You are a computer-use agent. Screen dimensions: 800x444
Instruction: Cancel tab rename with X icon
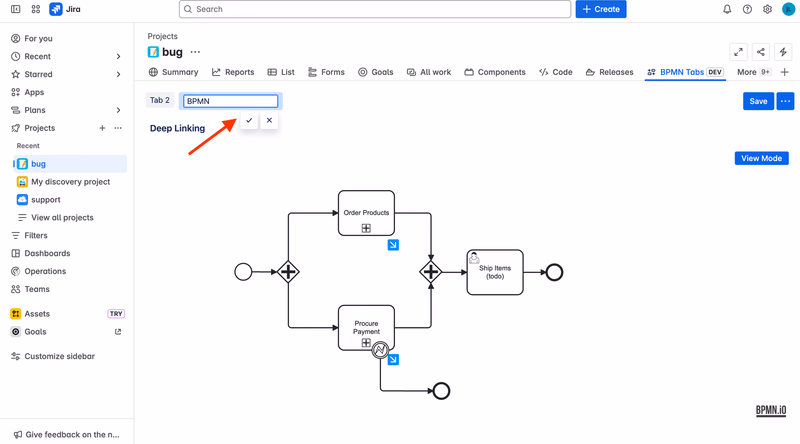coord(269,120)
